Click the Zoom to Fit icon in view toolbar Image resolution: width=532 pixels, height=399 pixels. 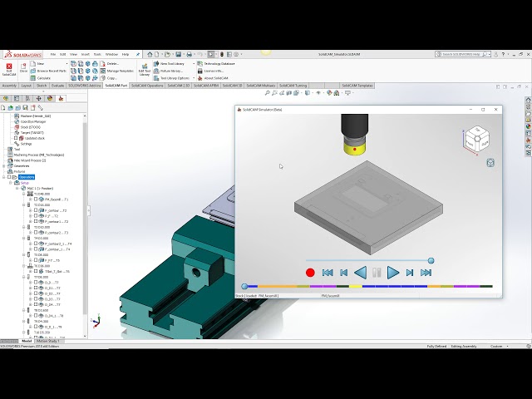pyautogui.click(x=267, y=92)
